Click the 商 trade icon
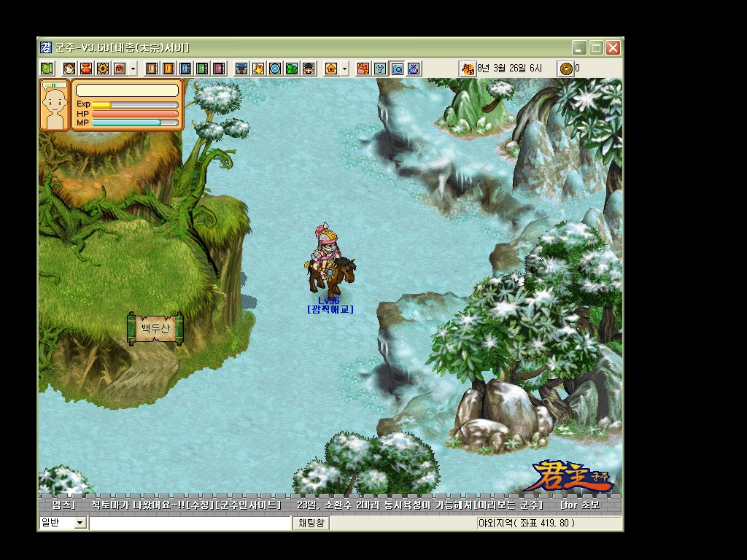 (x=119, y=69)
